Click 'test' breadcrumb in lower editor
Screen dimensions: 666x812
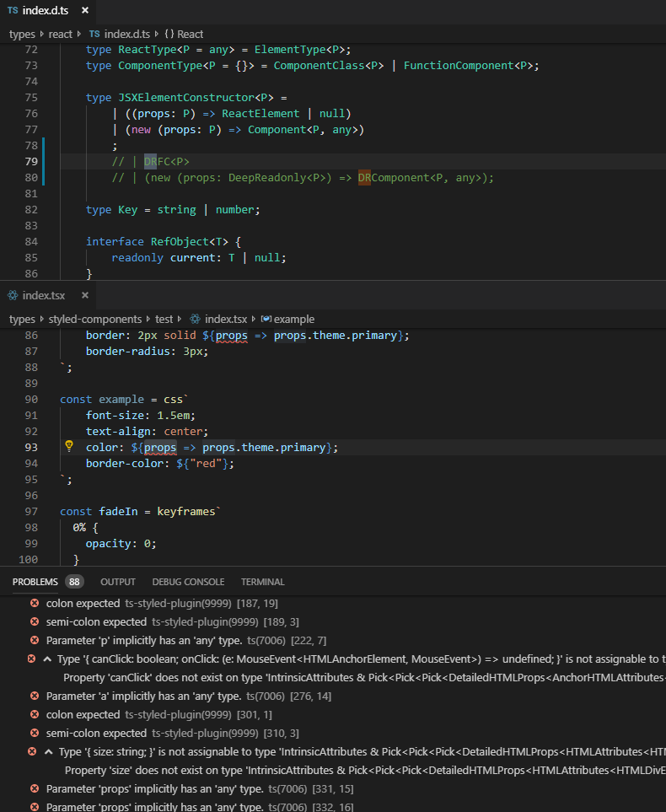164,319
